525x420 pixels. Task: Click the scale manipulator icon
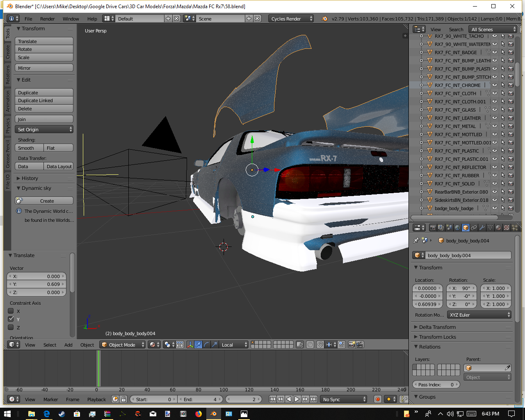click(x=215, y=345)
